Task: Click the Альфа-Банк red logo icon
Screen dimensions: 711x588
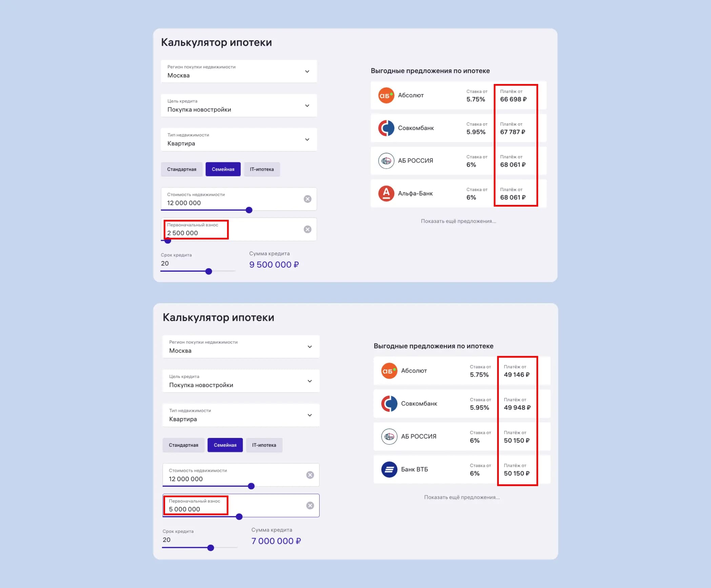Action: click(386, 193)
